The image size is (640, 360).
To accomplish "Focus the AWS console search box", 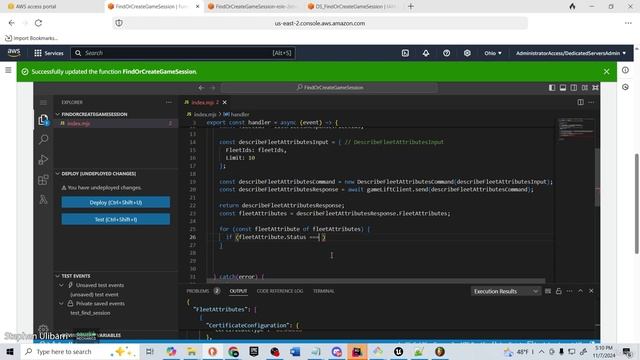I will pyautogui.click(x=183, y=53).
